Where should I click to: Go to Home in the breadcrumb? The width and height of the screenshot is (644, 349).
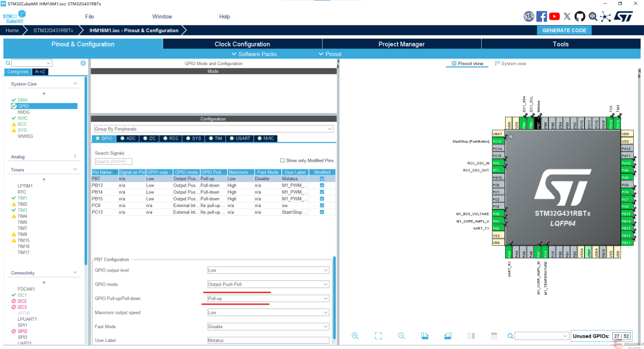pos(12,30)
